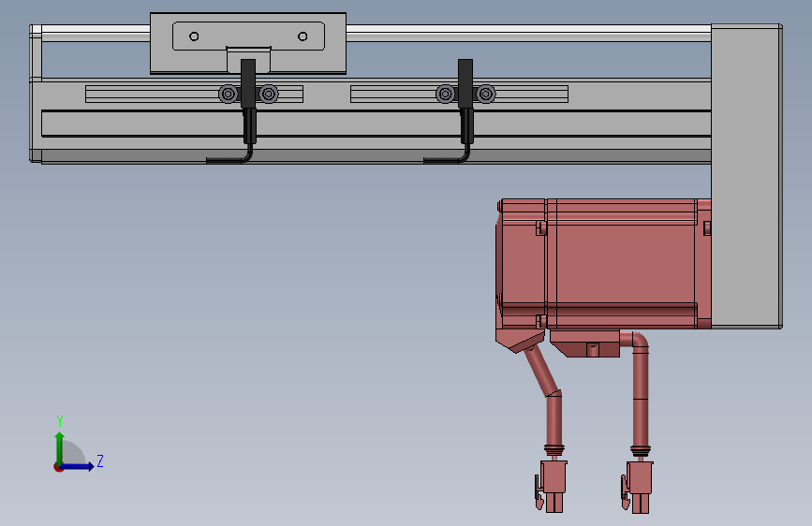Select the long actuator body cover strip
Viewport: 812px width, 526px height.
[376, 124]
